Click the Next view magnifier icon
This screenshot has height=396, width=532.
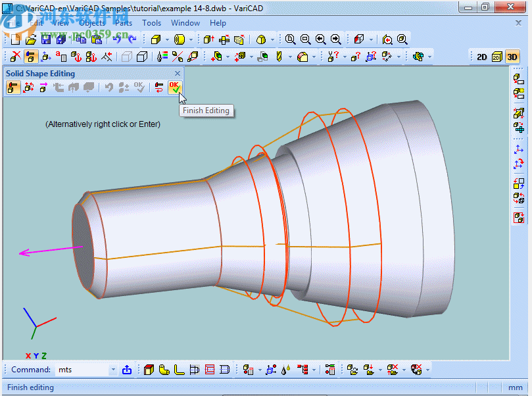tap(335, 39)
